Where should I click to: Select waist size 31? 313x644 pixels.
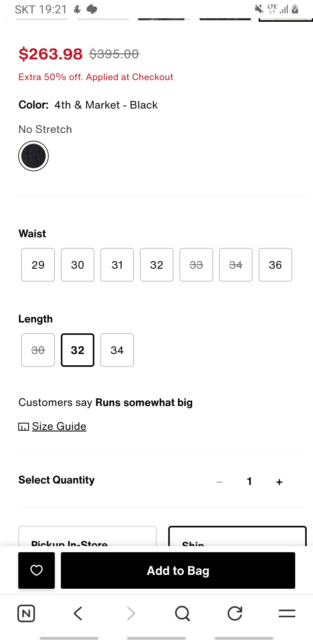(x=117, y=265)
